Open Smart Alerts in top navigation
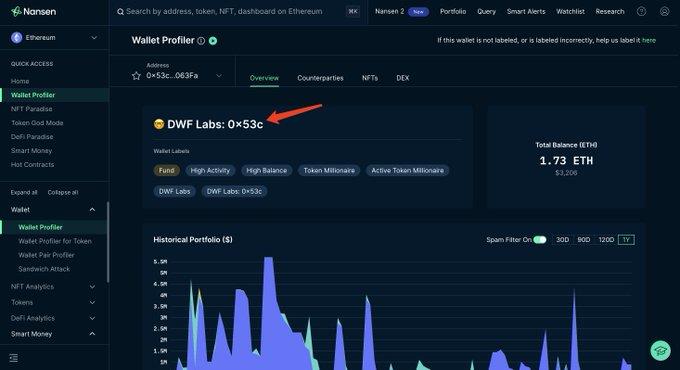The width and height of the screenshot is (680, 370). pyautogui.click(x=526, y=12)
